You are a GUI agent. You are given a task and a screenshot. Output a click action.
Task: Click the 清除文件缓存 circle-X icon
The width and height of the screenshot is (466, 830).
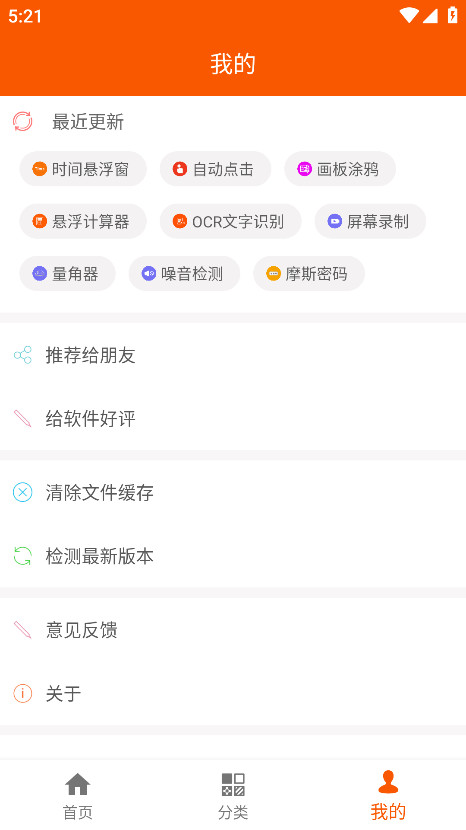[x=22, y=492]
